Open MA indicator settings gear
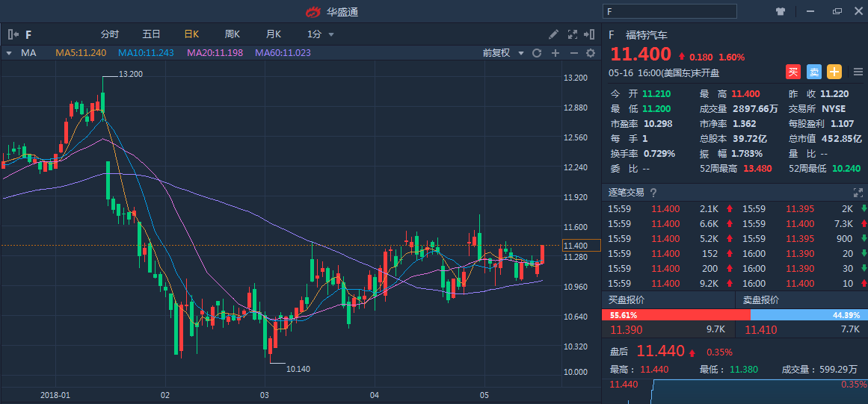Viewport: 868px width, 404px height. [591, 53]
